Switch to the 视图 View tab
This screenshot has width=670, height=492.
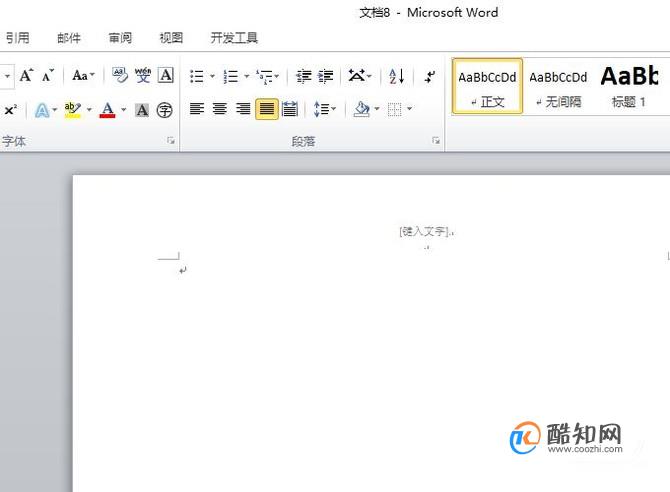pyautogui.click(x=171, y=38)
